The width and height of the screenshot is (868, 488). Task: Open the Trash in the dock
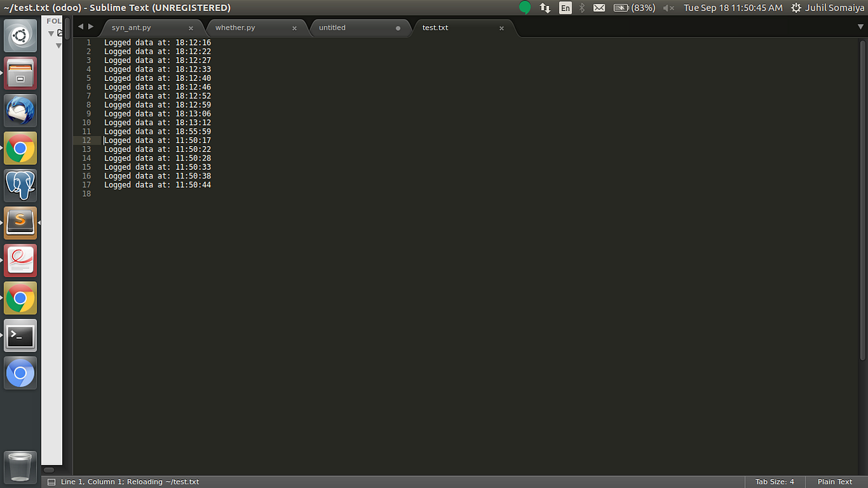(20, 466)
